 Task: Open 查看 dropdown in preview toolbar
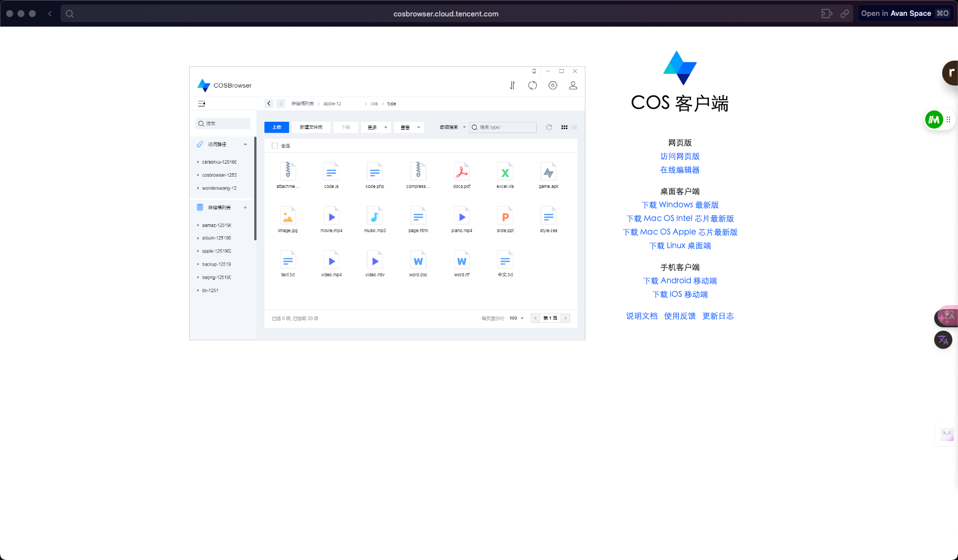click(x=409, y=127)
